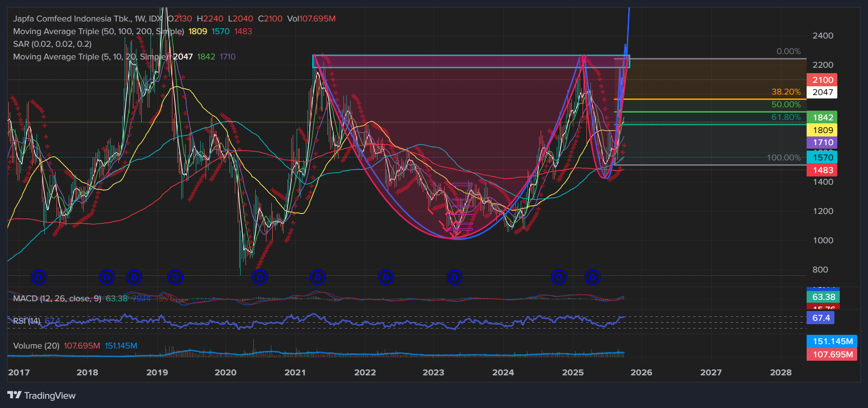This screenshot has height=408, width=868.
Task: Click the 67.4 RSI value label
Action: click(x=821, y=318)
